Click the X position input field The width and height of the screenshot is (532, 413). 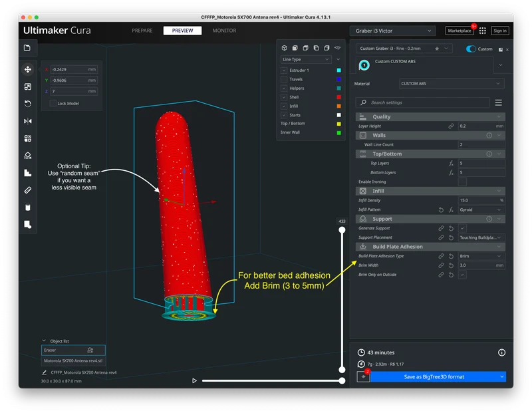tap(74, 69)
